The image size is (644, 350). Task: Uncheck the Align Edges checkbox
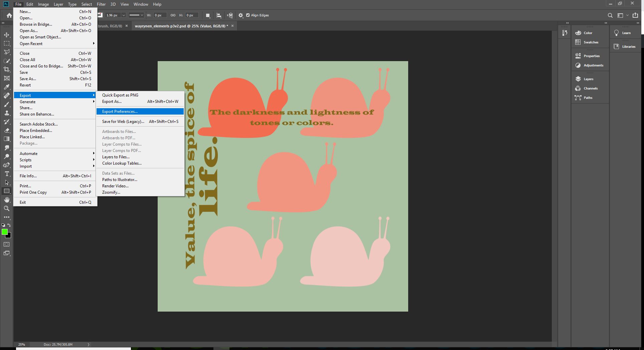tap(248, 15)
